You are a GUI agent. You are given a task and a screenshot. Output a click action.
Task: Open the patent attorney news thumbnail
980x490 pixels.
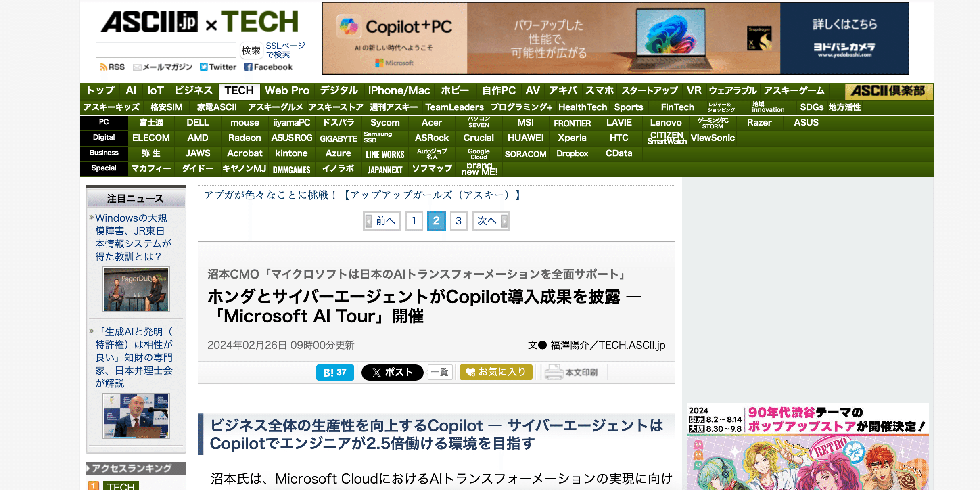pyautogui.click(x=136, y=416)
